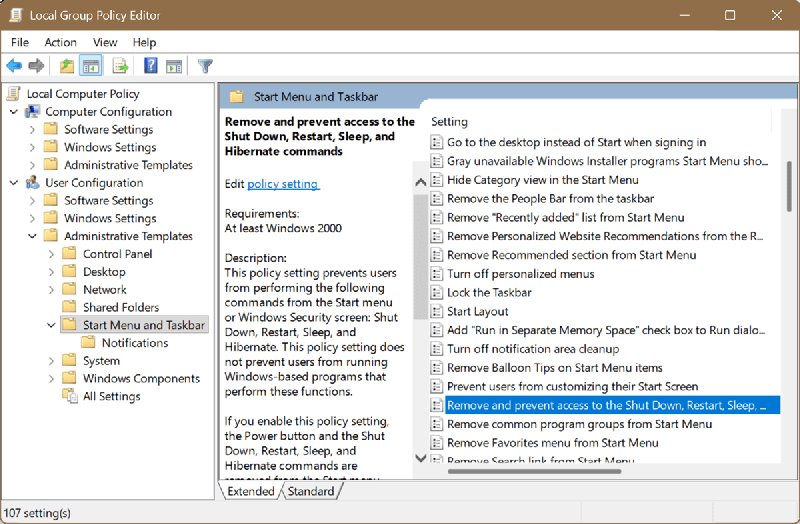Expand Software Settings under Computer Configuration

32,130
